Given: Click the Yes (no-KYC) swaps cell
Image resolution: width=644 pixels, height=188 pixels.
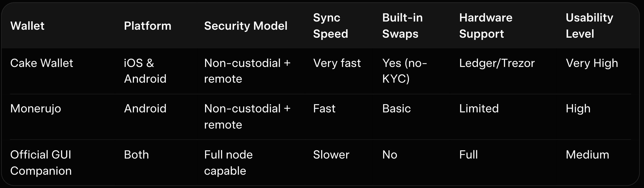Looking at the screenshot, I should click(x=404, y=71).
